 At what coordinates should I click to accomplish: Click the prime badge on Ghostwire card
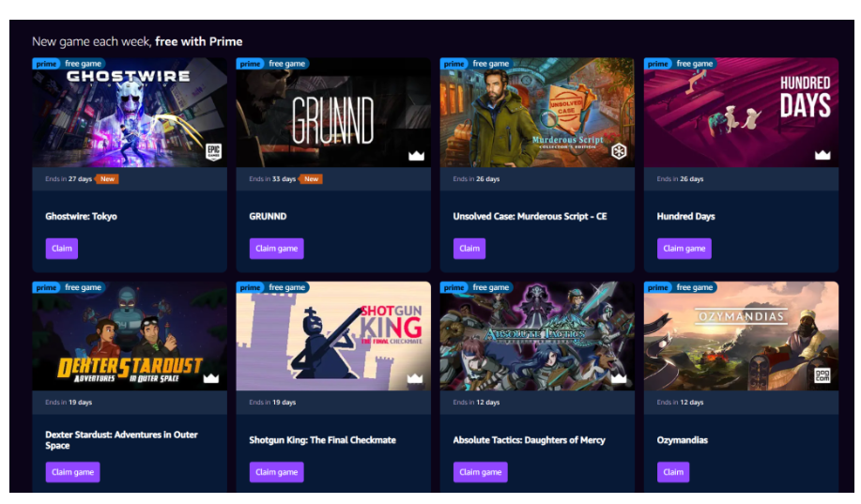tap(46, 64)
